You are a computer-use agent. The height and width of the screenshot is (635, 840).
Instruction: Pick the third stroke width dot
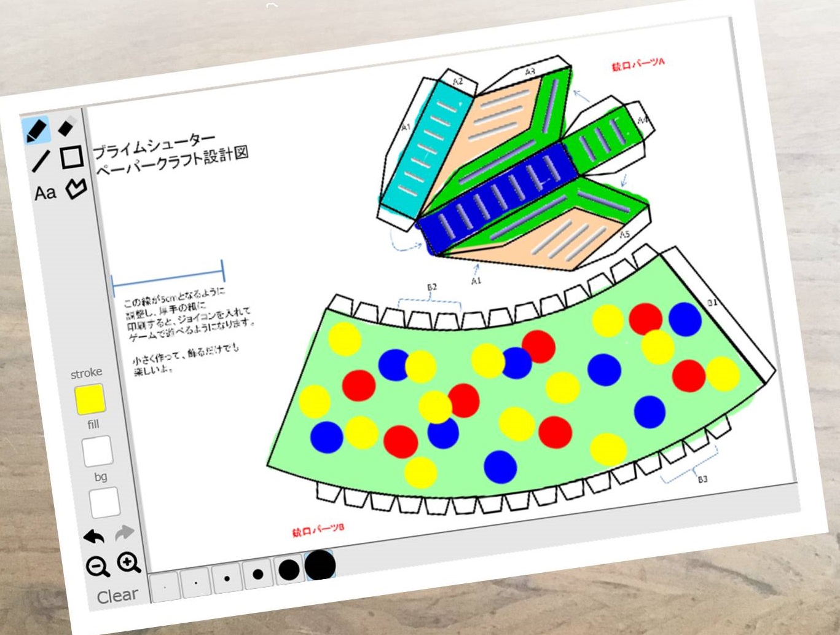pyautogui.click(x=227, y=578)
